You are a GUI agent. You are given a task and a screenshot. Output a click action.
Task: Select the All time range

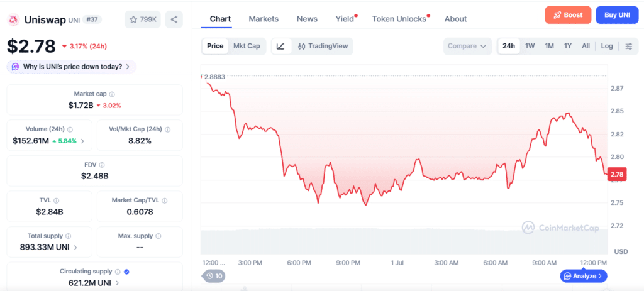click(x=586, y=46)
